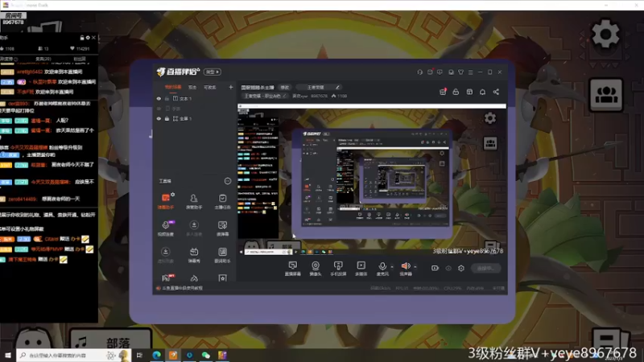Toggle visibility of the Fullscreen 1 source
Screen dimensions: 644x362
coord(159,118)
